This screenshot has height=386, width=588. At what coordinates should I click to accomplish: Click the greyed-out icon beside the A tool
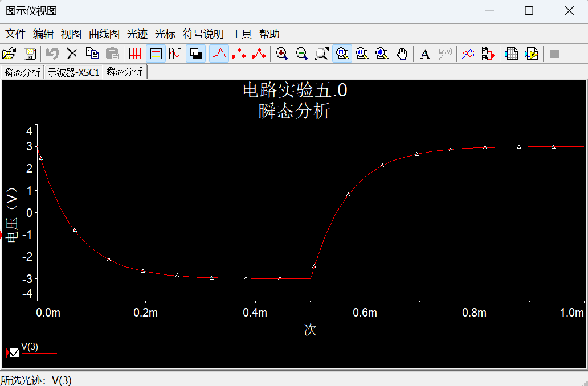(445, 54)
